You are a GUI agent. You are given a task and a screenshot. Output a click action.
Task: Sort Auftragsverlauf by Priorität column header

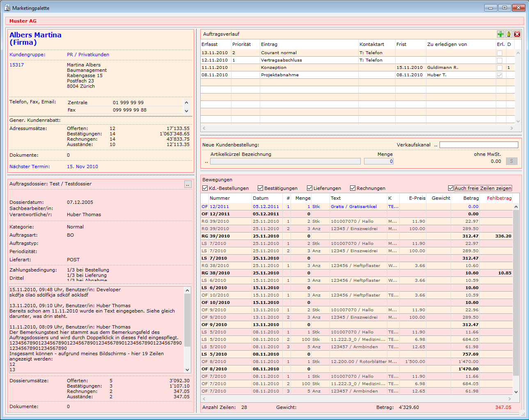pos(241,44)
